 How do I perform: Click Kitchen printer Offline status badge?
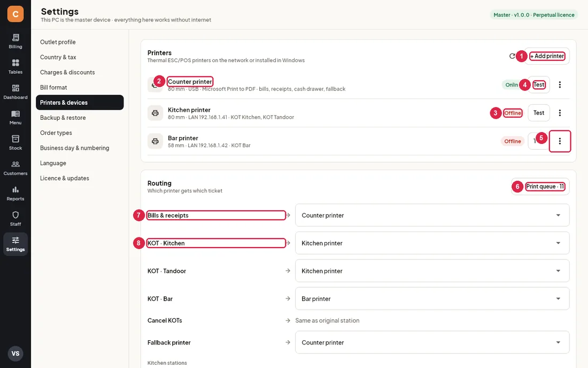point(513,113)
